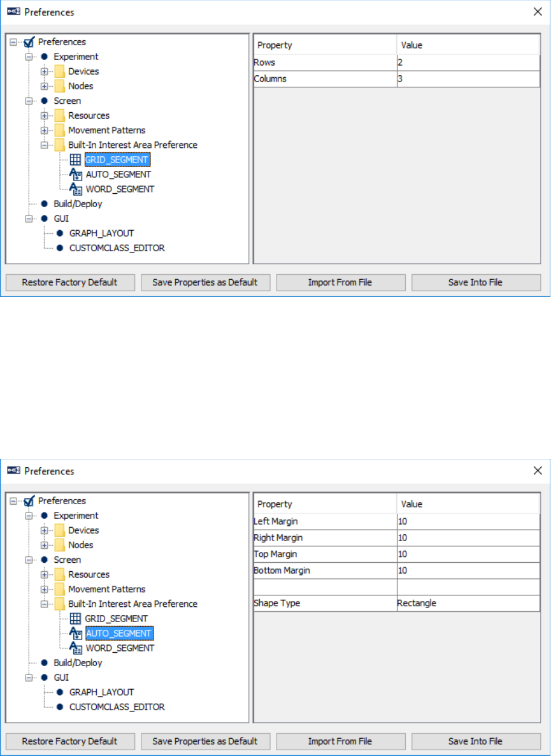Click Movement Patterns folder icon in top window
The height and width of the screenshot is (756, 551).
60,130
